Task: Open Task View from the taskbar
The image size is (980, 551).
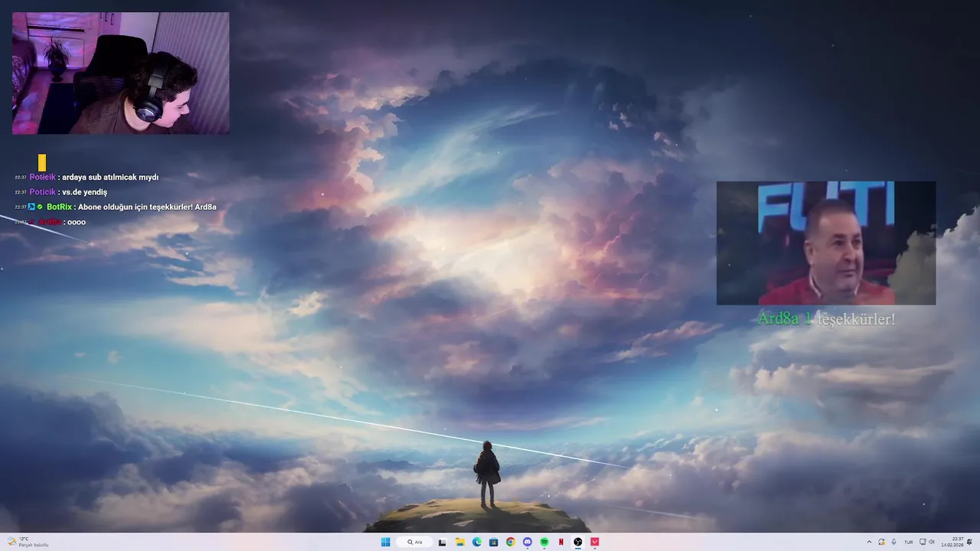Action: click(443, 542)
